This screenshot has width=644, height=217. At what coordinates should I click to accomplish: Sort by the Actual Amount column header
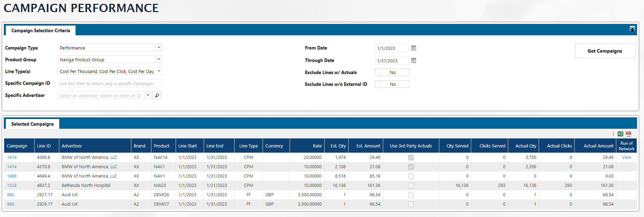pos(598,146)
